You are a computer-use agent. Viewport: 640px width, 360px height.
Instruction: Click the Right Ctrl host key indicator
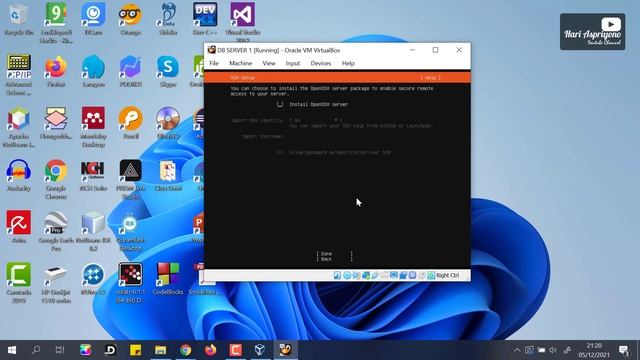tap(448, 276)
